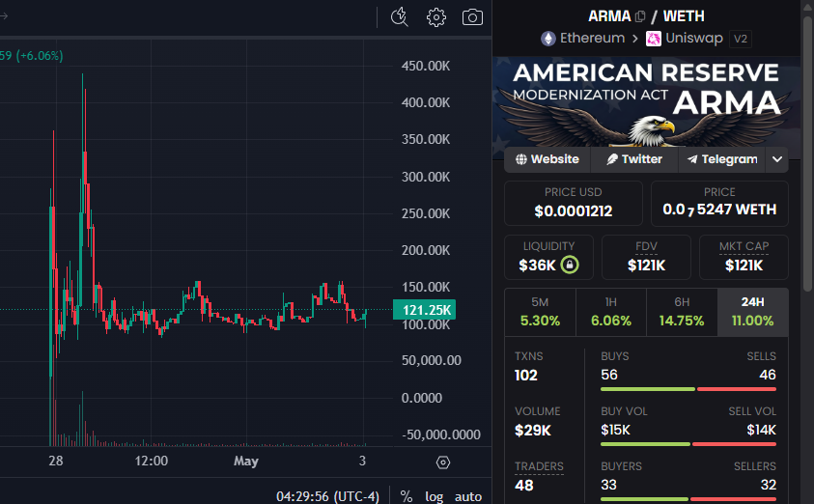Select the 6H timeframe tab

pos(682,313)
